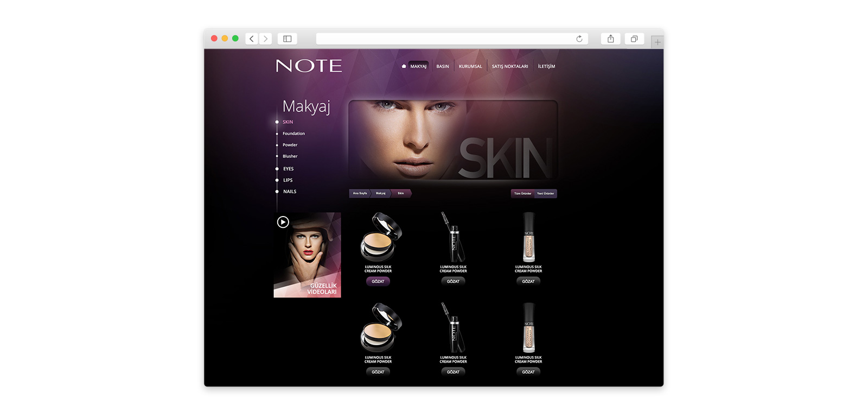Switch to the Yeni Ürünler filter
The image size is (868, 419).
(546, 194)
